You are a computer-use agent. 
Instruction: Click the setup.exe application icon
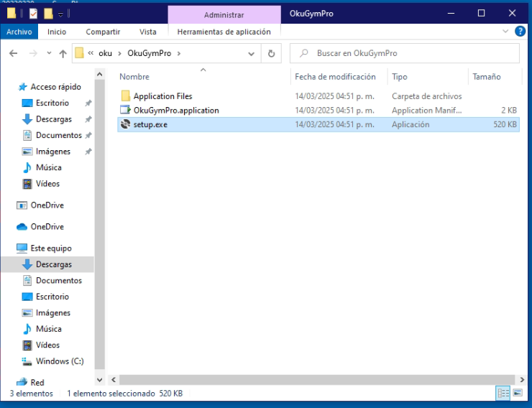(x=126, y=124)
